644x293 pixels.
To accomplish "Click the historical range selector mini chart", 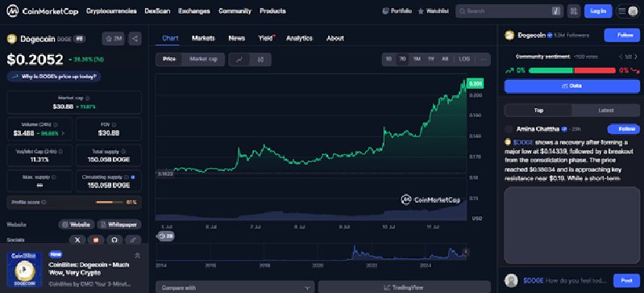I will point(312,252).
